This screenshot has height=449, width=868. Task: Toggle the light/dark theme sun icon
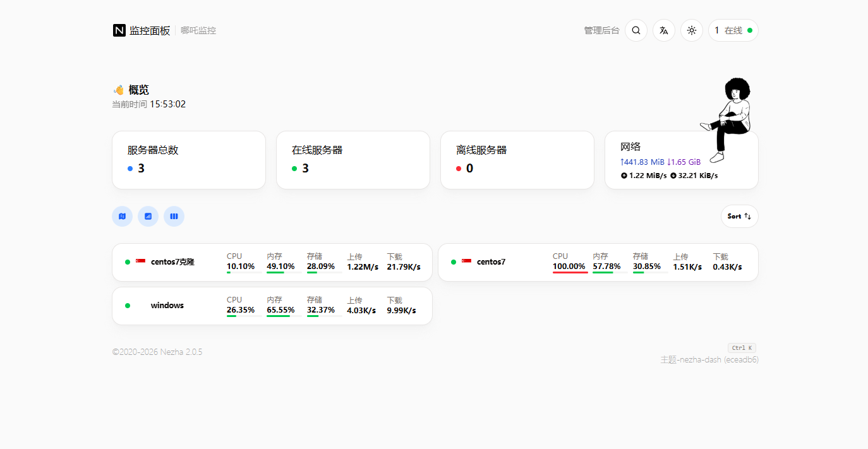click(x=691, y=30)
